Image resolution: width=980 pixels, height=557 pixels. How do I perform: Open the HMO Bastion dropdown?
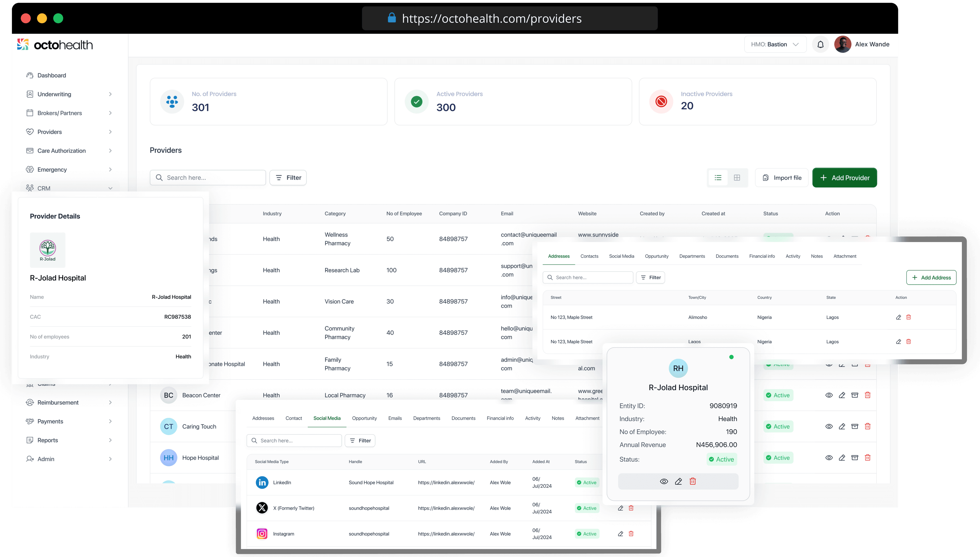tap(775, 44)
